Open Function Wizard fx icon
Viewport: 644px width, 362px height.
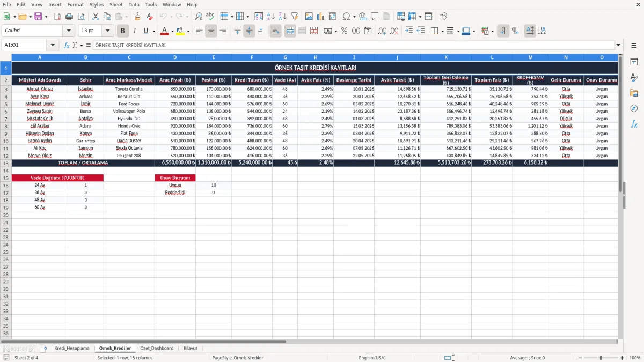67,46
